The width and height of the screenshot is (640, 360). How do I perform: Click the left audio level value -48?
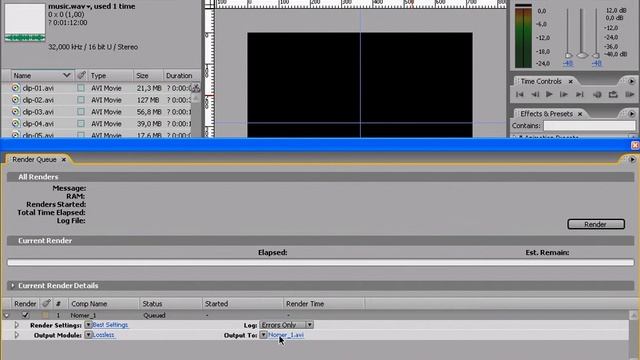click(x=568, y=63)
